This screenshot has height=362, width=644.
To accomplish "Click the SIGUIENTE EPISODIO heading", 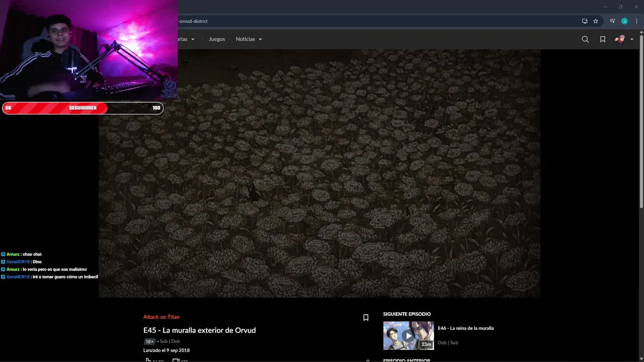I will pos(407,314).
